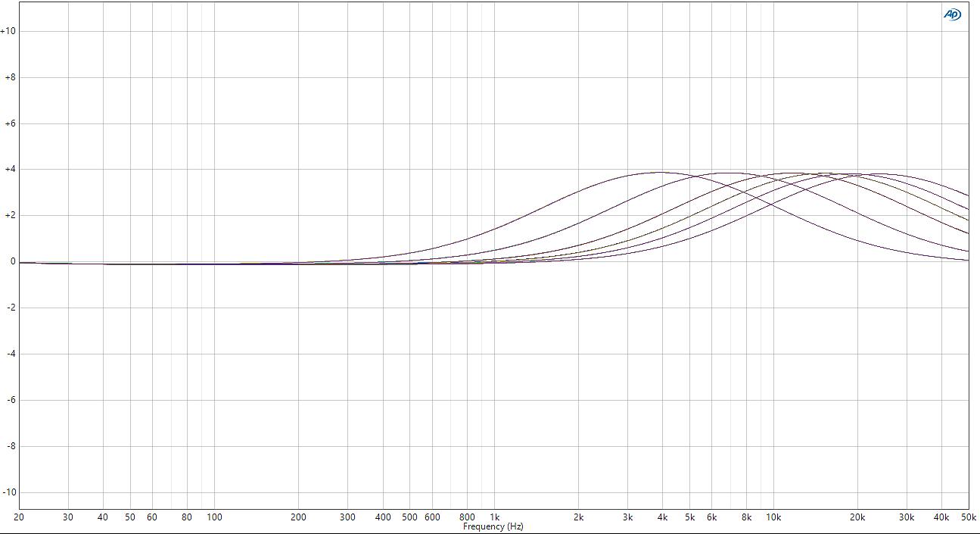The image size is (980, 534).
Task: Click the -6 vertical axis label
Action: point(11,400)
